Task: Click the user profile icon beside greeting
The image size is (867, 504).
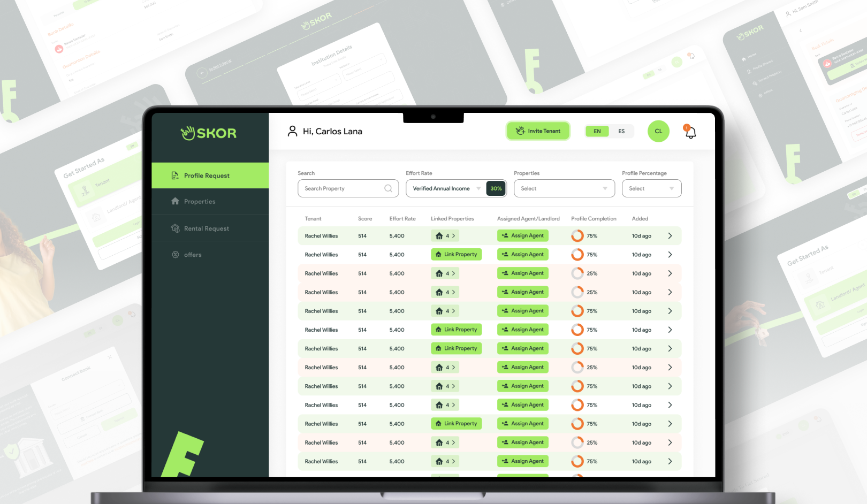Action: point(292,131)
